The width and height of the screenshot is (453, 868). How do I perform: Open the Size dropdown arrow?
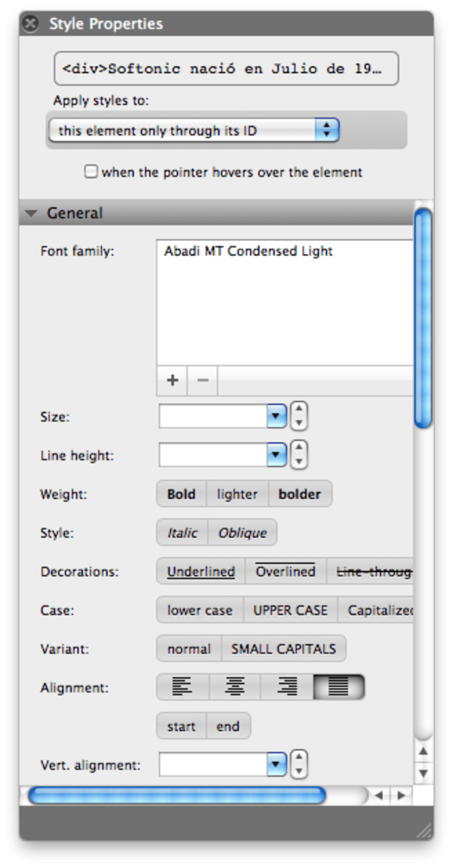pos(276,416)
